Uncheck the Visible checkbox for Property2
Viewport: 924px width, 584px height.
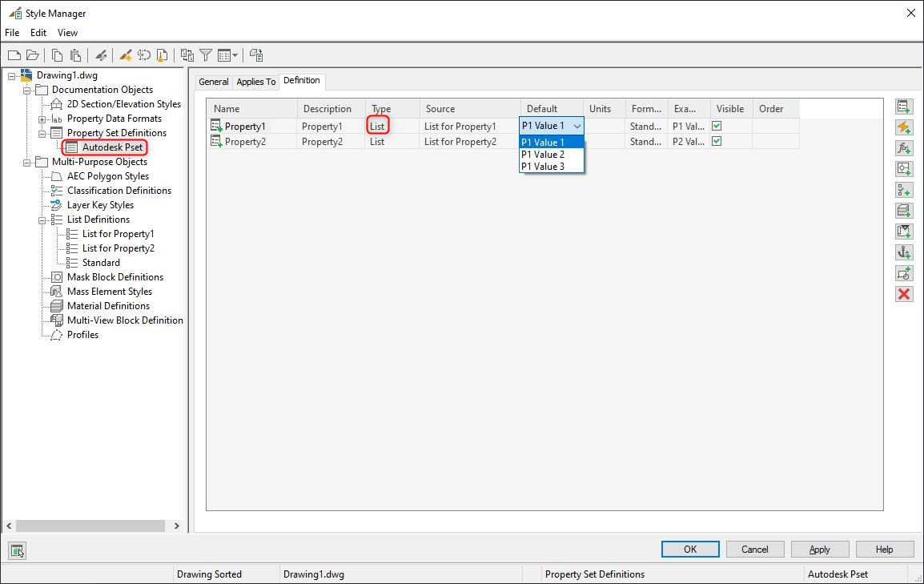click(717, 141)
